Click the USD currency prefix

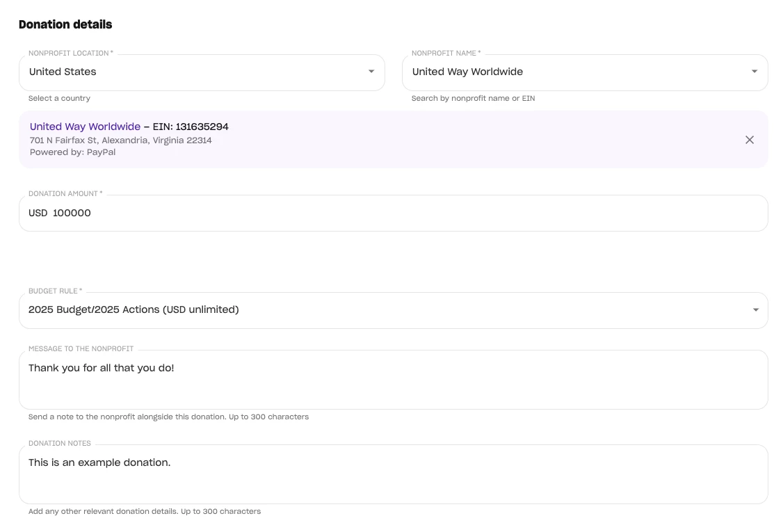click(38, 213)
